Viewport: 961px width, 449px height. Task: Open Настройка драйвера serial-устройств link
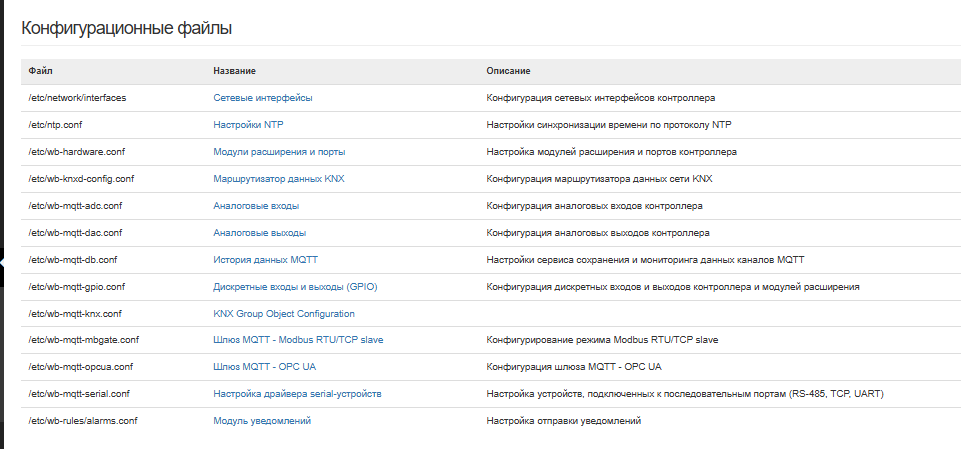click(297, 394)
